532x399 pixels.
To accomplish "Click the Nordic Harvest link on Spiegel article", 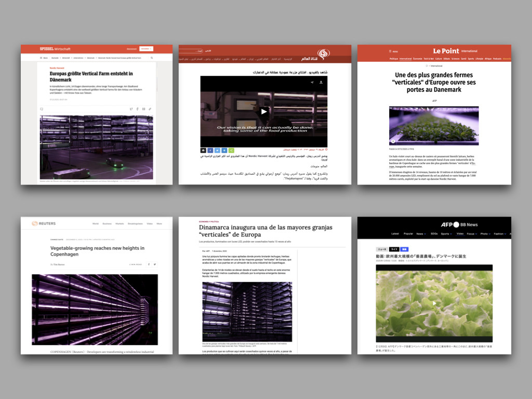I will tap(57, 68).
